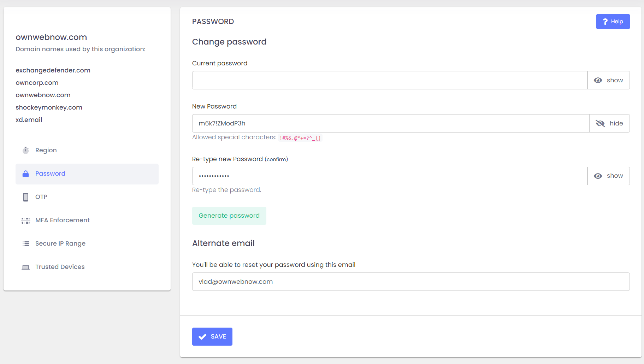Open the MFA Enforcement settings
This screenshot has width=644, height=364.
coord(63,220)
